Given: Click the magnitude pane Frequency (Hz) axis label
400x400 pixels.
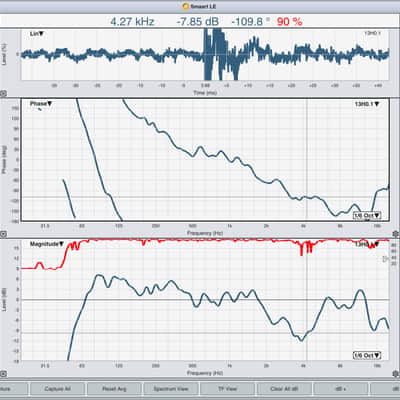Looking at the screenshot, I should click(x=205, y=373).
